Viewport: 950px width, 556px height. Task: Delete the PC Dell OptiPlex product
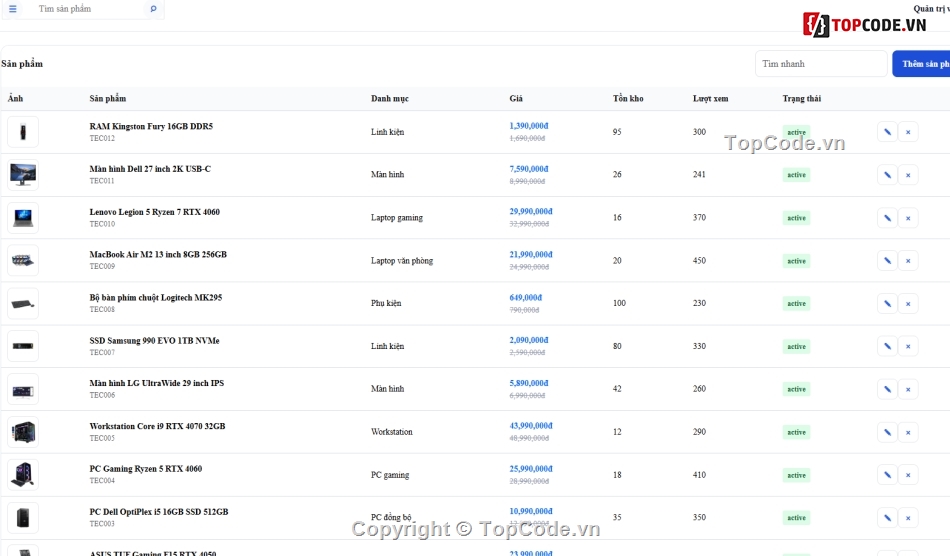pos(908,518)
